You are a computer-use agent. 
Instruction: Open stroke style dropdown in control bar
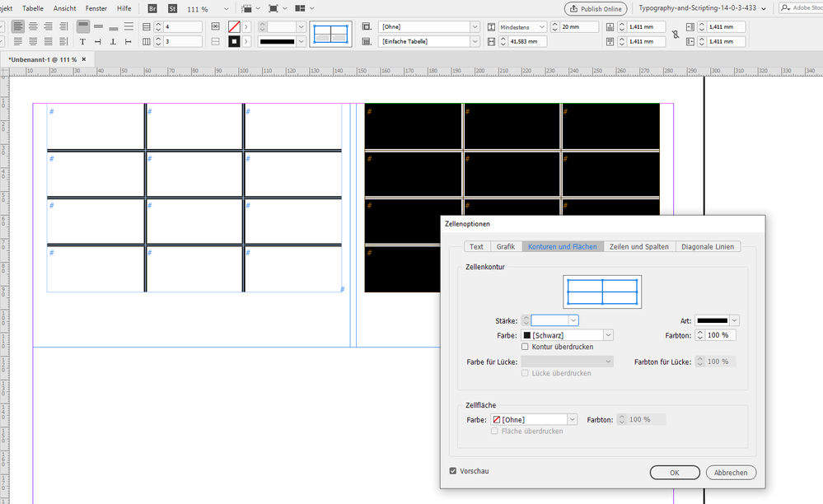coord(302,41)
